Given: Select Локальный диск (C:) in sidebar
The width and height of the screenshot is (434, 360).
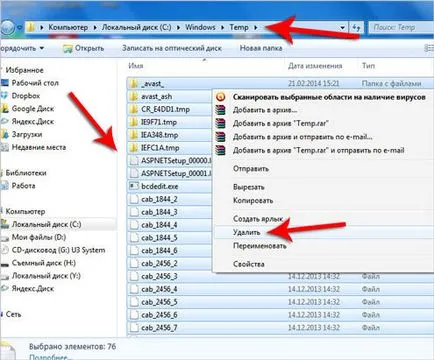Looking at the screenshot, I should (x=46, y=224).
